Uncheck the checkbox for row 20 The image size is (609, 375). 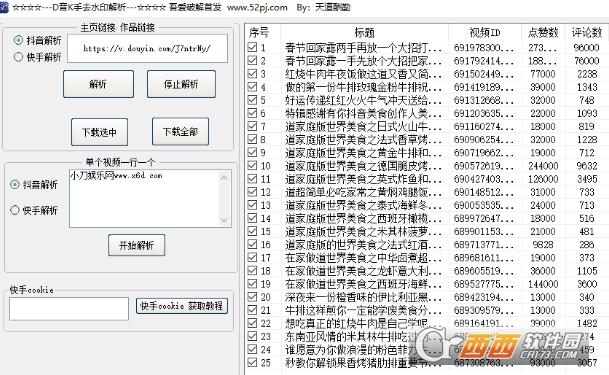pos(252,297)
